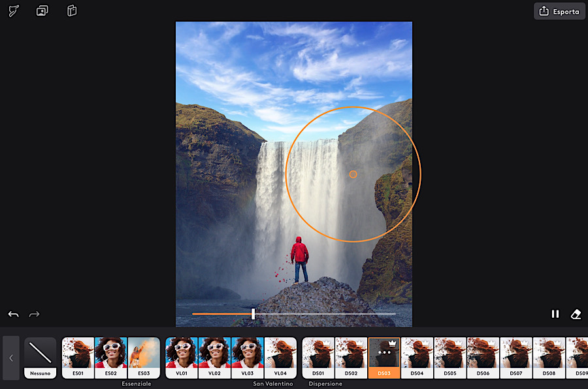Apply the DS08 dispersion effect
Screen dimensions: 588x389
pyautogui.click(x=549, y=358)
